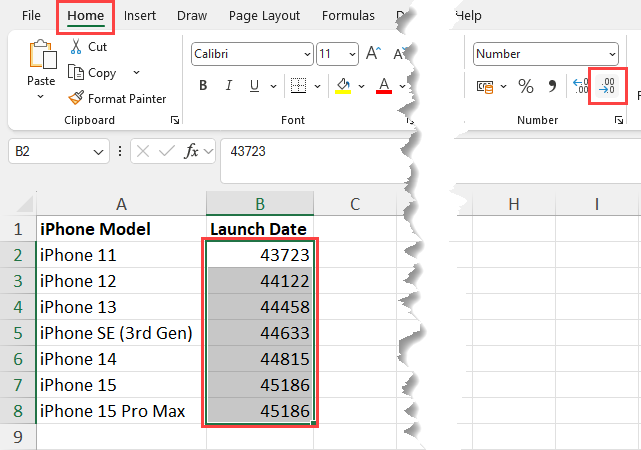Select cell with value 44458
The height and width of the screenshot is (450, 641).
(260, 307)
